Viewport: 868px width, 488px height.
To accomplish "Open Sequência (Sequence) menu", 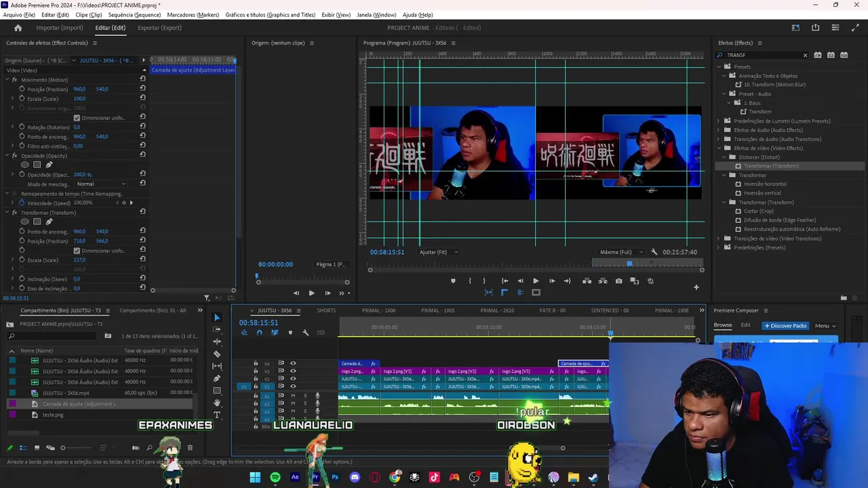I will tap(134, 15).
